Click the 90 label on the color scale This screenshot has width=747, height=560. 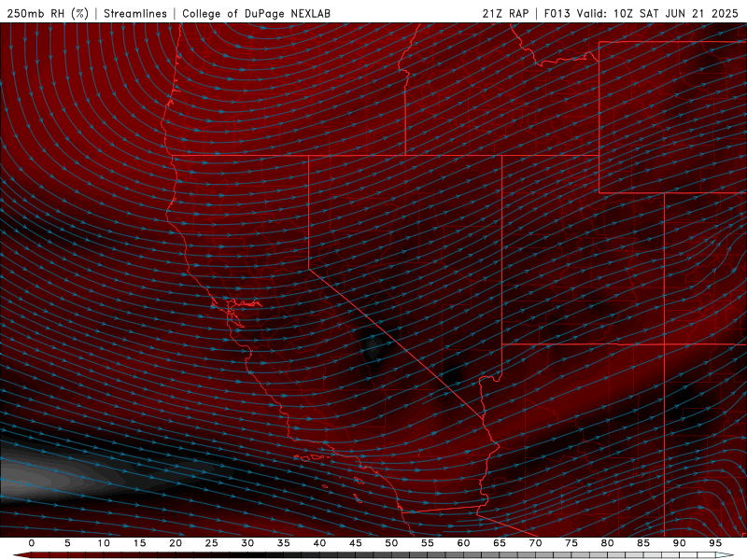click(679, 543)
